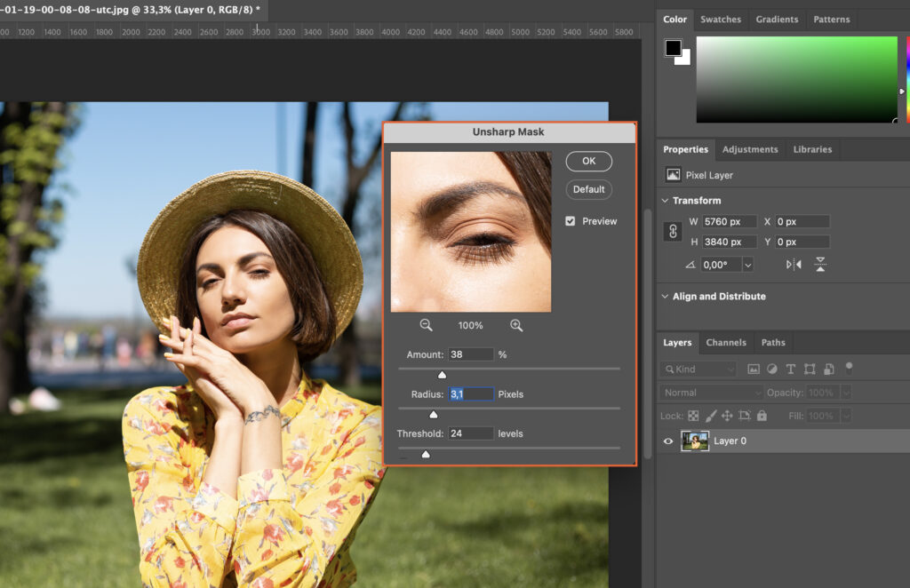Select the filter-by-type Text icon
Screen dimensions: 910x588
pos(791,369)
